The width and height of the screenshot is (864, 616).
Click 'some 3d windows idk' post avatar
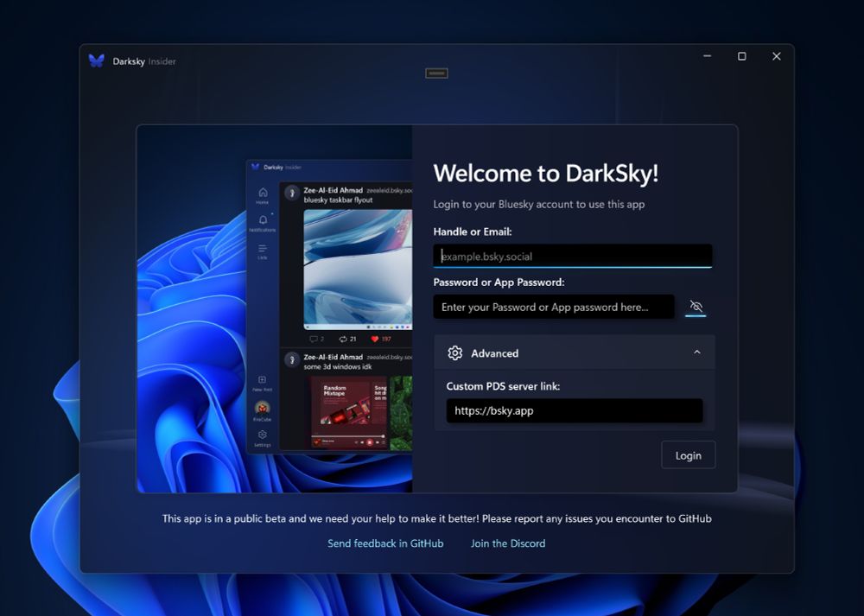click(292, 359)
